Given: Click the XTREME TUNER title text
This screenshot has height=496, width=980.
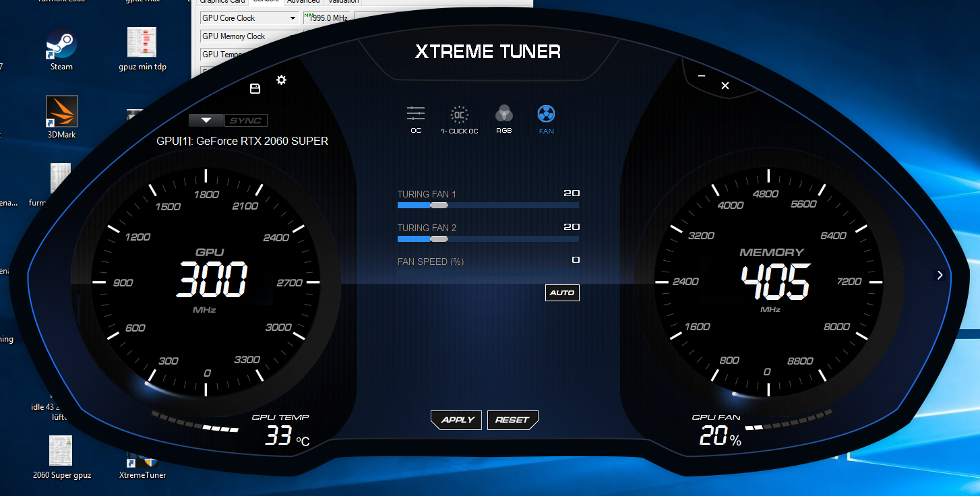Looking at the screenshot, I should tap(488, 51).
